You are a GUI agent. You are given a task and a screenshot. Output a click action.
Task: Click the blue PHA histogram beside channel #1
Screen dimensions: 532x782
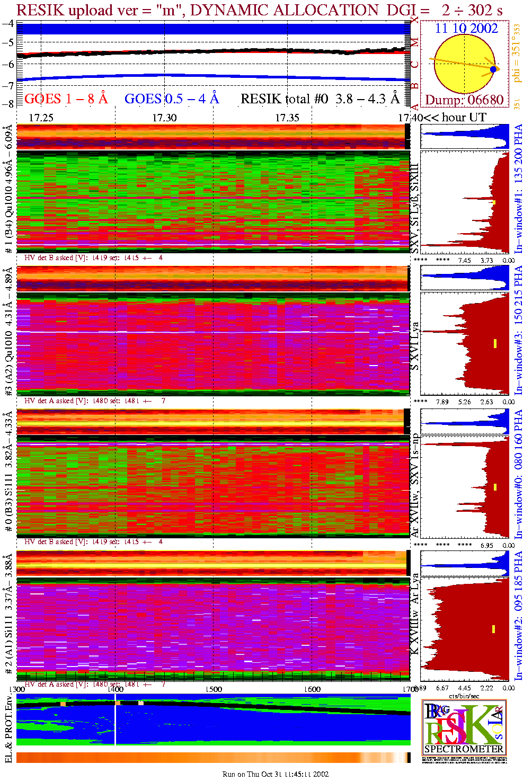[465, 137]
